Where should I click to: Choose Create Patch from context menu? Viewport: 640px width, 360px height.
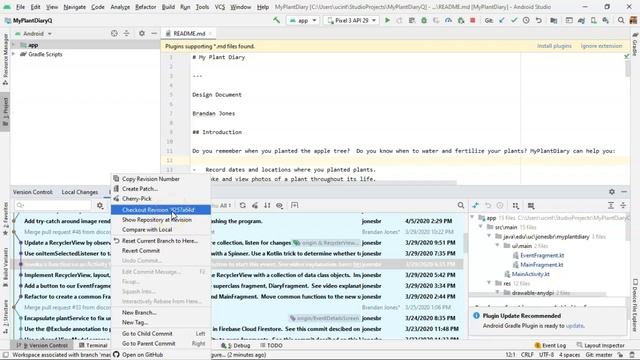tap(161, 189)
